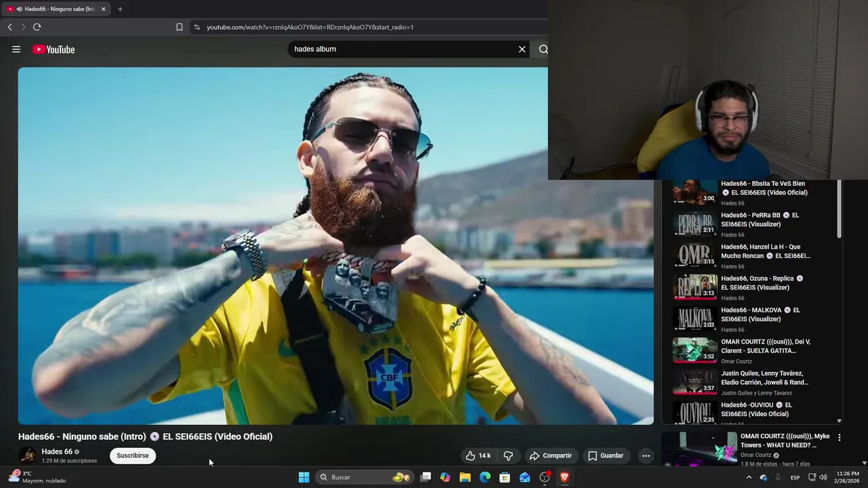868x488 pixels.
Task: Mute tab using the tab audio icon
Action: point(19,9)
